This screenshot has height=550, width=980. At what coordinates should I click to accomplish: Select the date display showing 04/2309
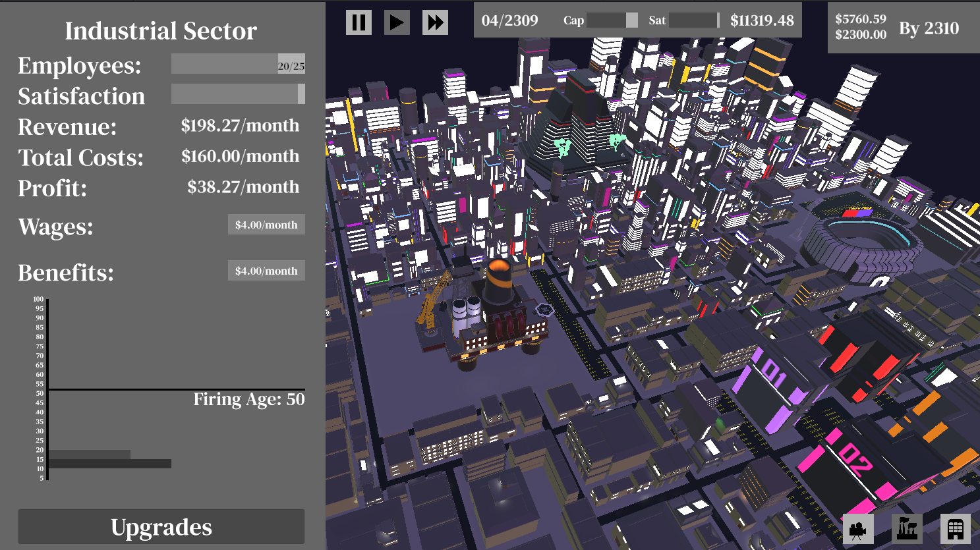(x=509, y=20)
